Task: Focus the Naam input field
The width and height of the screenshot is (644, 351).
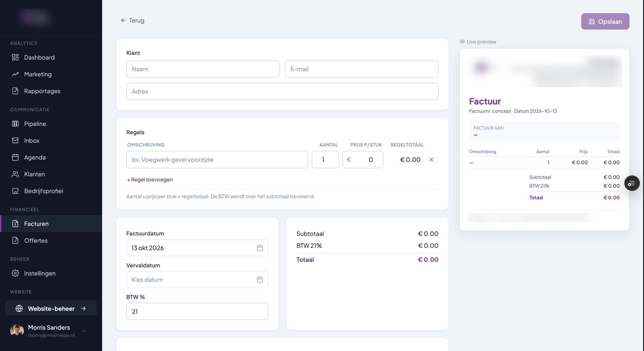Action: 203,69
